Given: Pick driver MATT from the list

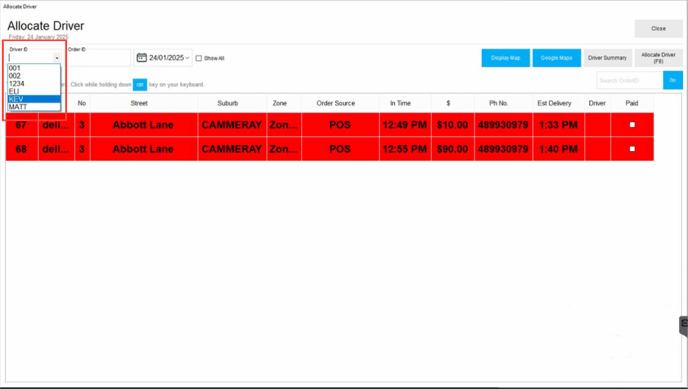Looking at the screenshot, I should coord(34,107).
